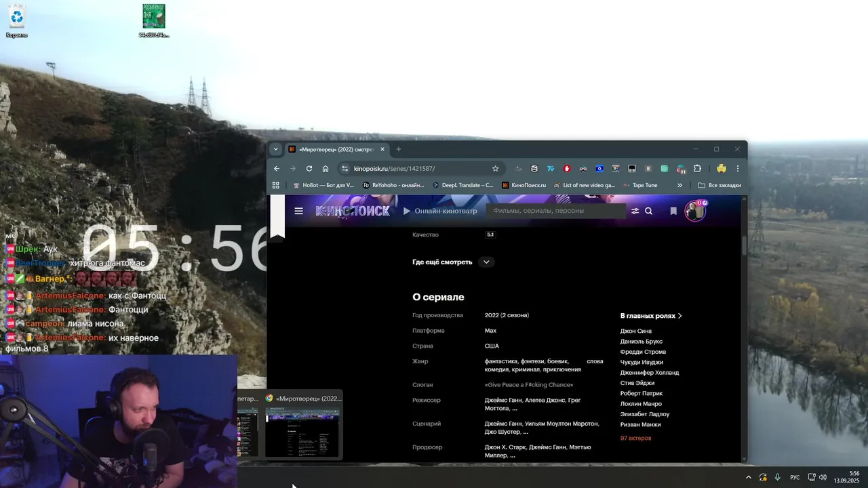Open the search filters icon in Kinopoisk header

click(635, 211)
